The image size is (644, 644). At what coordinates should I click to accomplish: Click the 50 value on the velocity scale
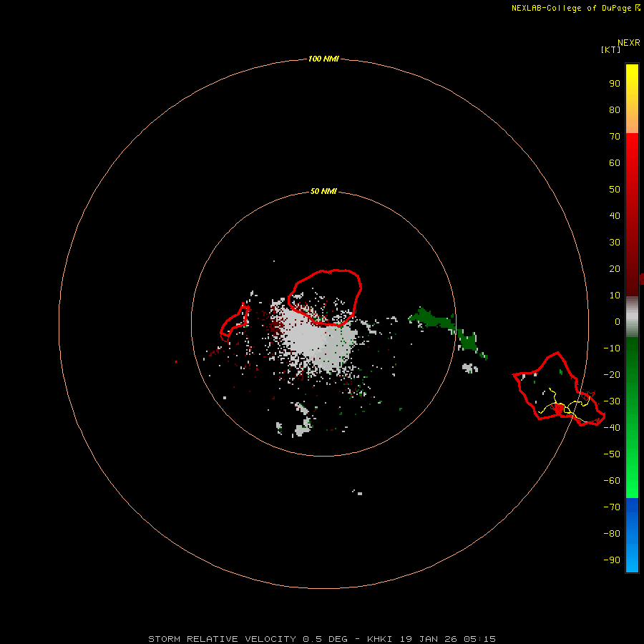[x=615, y=190]
